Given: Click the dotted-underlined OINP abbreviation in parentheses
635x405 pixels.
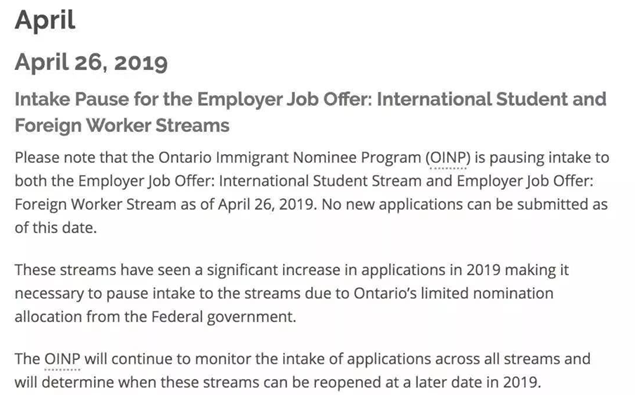Looking at the screenshot, I should click(448, 158).
